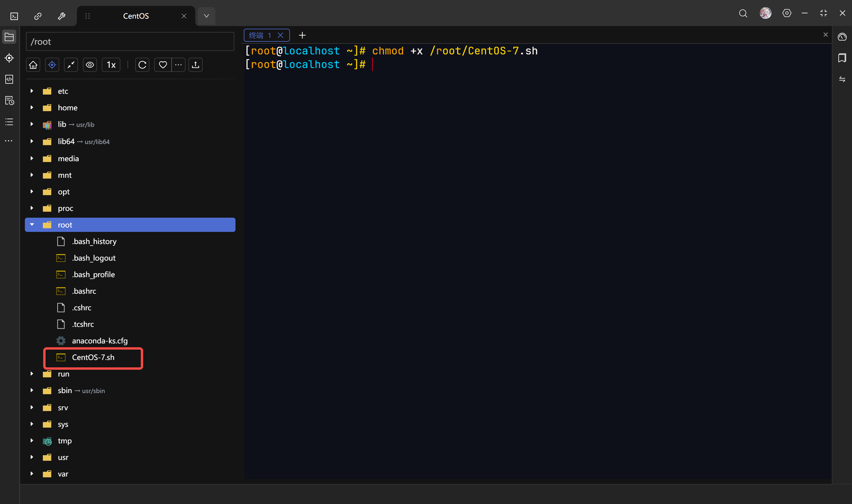Click the /root path input field
The image size is (852, 504).
(x=130, y=42)
